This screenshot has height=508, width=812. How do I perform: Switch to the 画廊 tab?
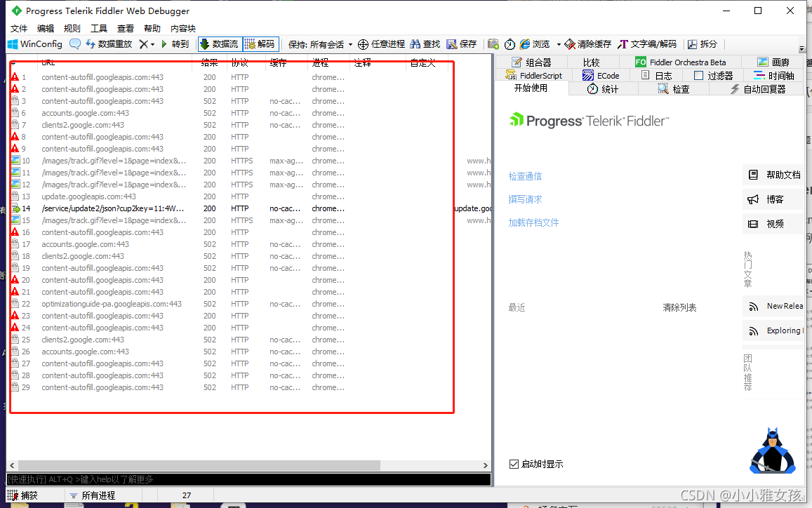(773, 62)
